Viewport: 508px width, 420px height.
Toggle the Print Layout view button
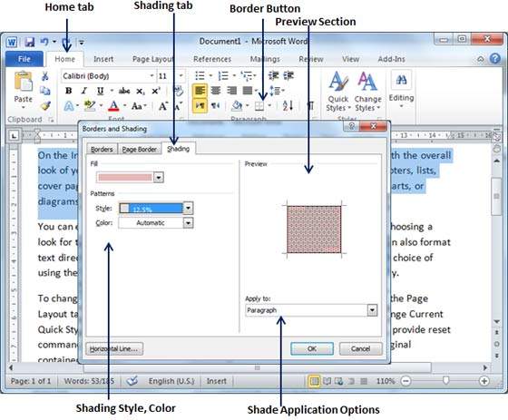pyautogui.click(x=314, y=381)
